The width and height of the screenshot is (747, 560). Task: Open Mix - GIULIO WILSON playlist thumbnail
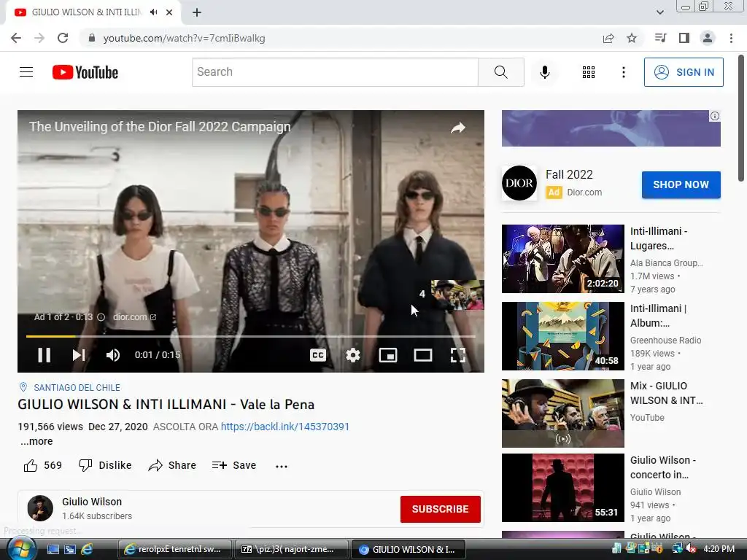pyautogui.click(x=562, y=413)
